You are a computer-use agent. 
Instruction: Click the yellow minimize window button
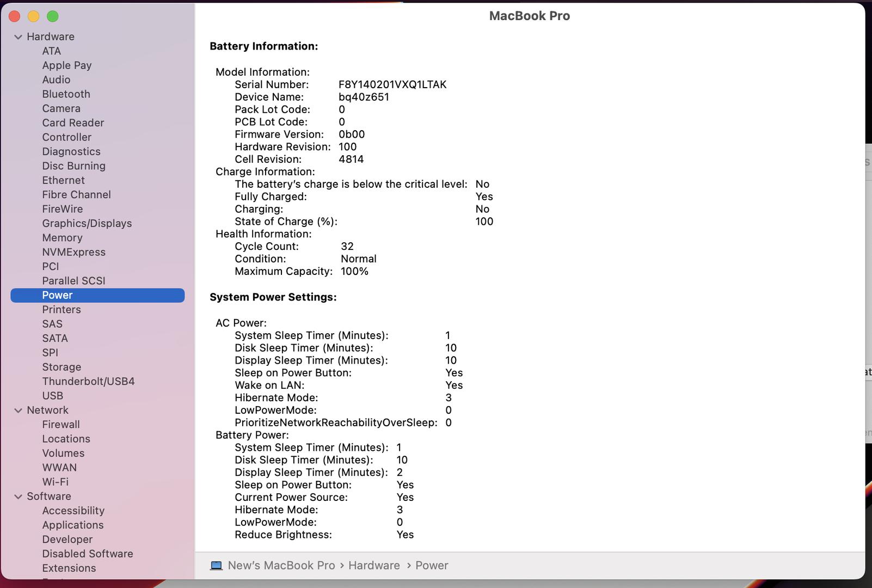34,16
